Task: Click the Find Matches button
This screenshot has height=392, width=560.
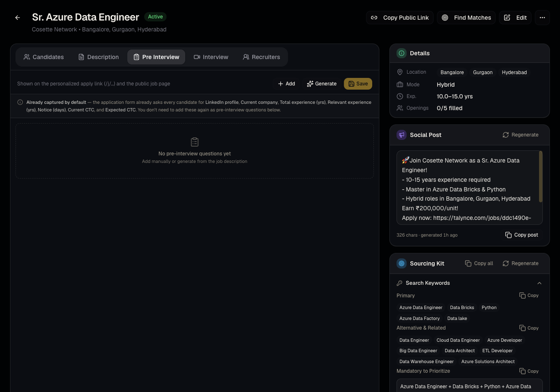Action: [467, 18]
